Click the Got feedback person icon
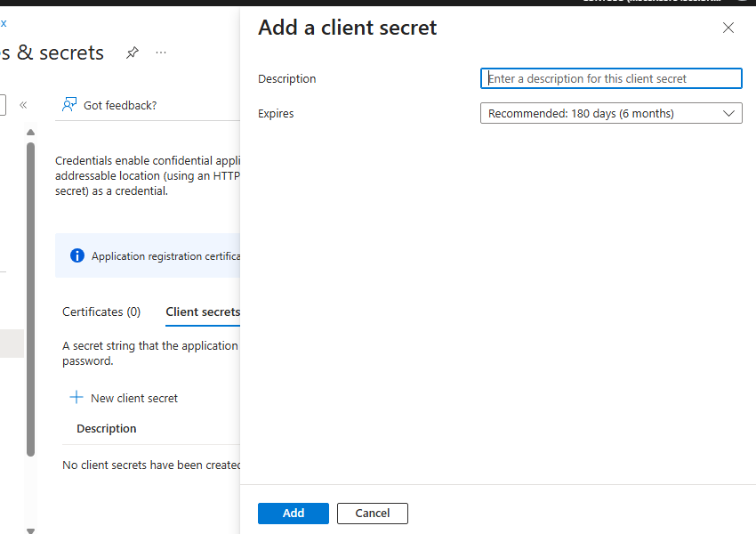 [x=68, y=104]
